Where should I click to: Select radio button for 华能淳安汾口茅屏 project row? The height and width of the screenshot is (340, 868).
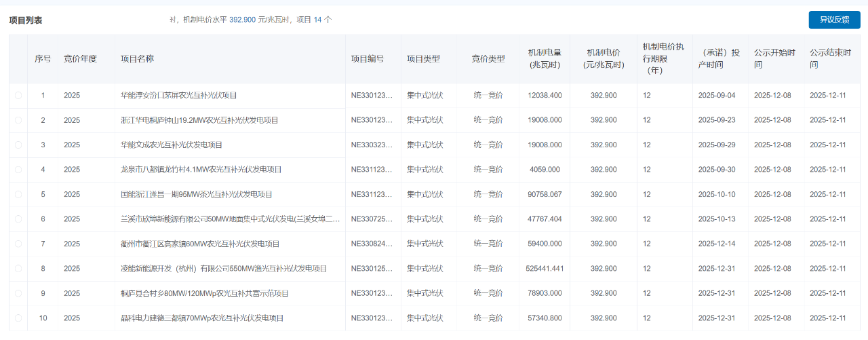coord(18,96)
